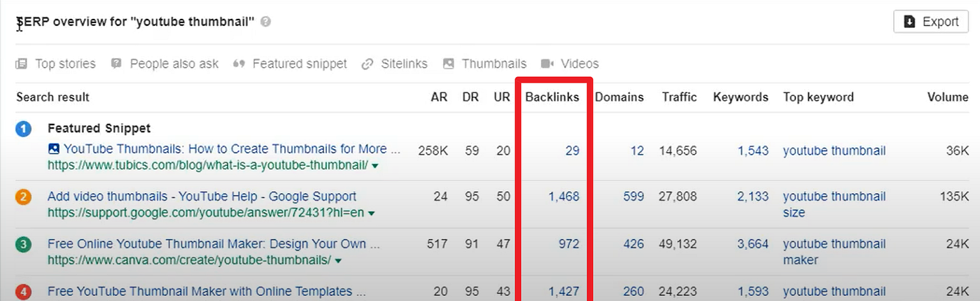Expand the support.google.com URL dropdown arrow
The height and width of the screenshot is (301, 980).
coord(371,213)
